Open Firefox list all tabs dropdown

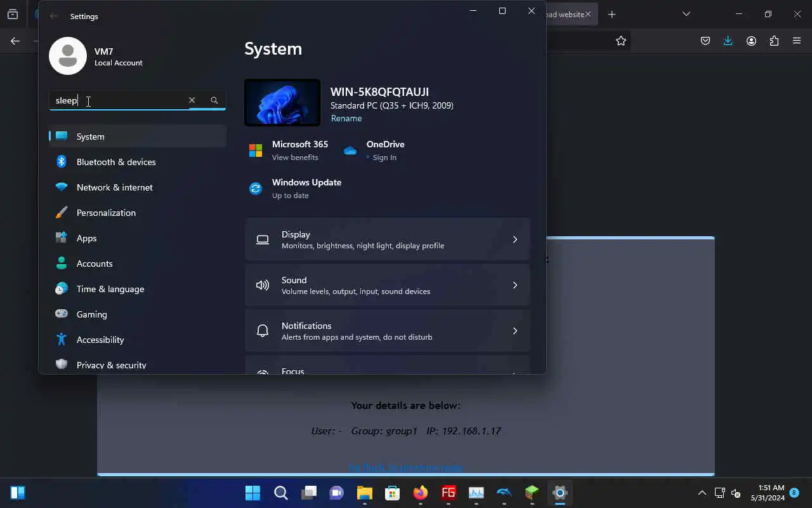coord(686,14)
